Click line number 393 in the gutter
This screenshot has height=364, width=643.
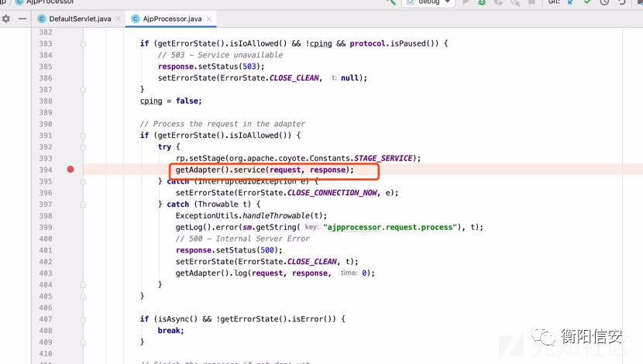[46, 158]
